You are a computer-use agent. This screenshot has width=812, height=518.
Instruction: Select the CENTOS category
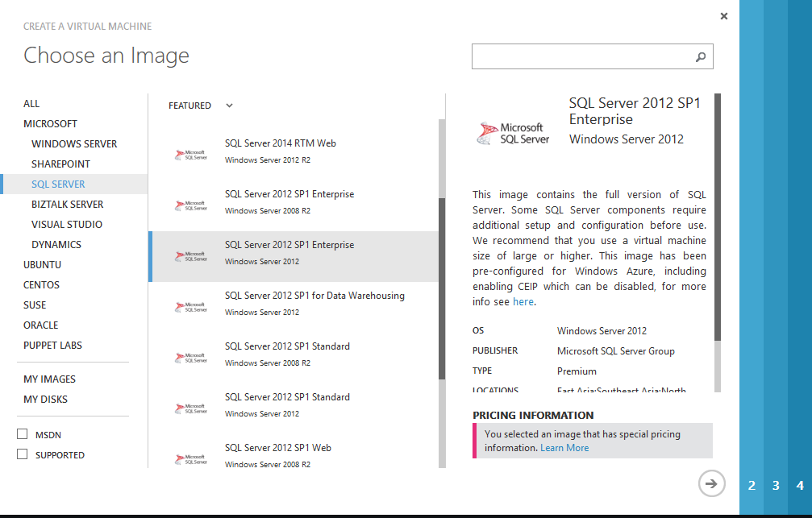coord(41,285)
